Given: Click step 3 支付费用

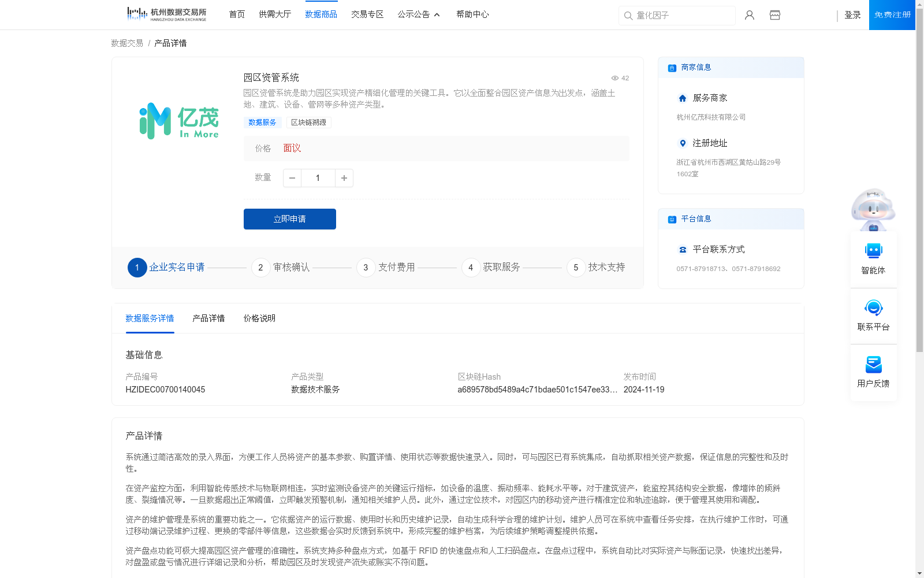Looking at the screenshot, I should [x=386, y=268].
